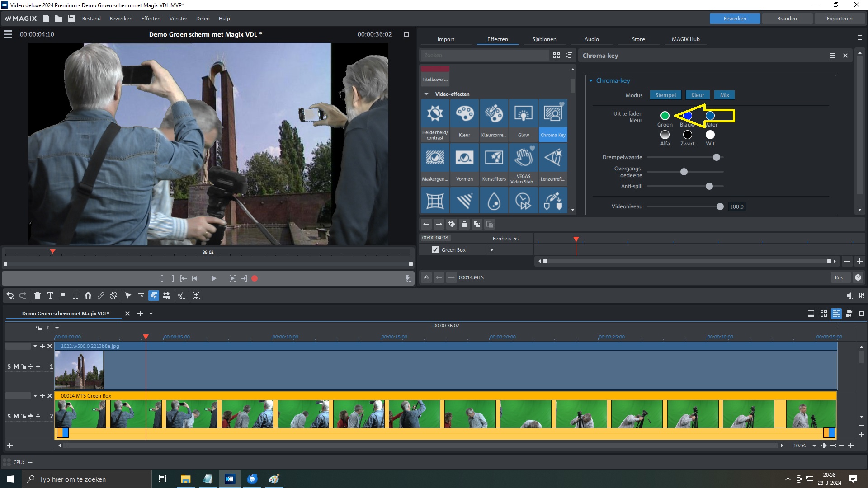Switch to the Sjablonen tab
The image size is (868, 488).
pos(544,39)
